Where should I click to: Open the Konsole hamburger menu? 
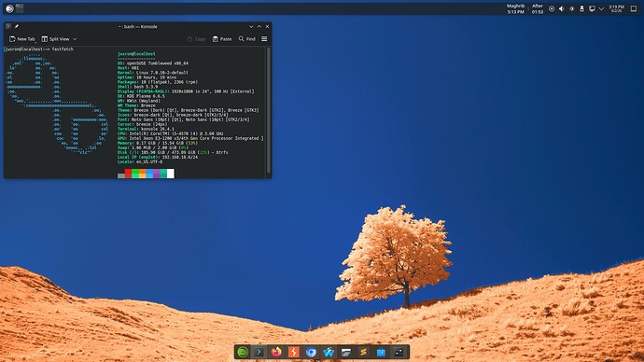pyautogui.click(x=264, y=39)
